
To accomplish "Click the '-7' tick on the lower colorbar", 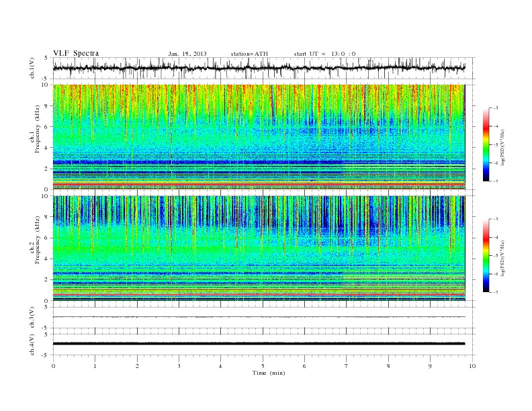I will (x=495, y=292).
